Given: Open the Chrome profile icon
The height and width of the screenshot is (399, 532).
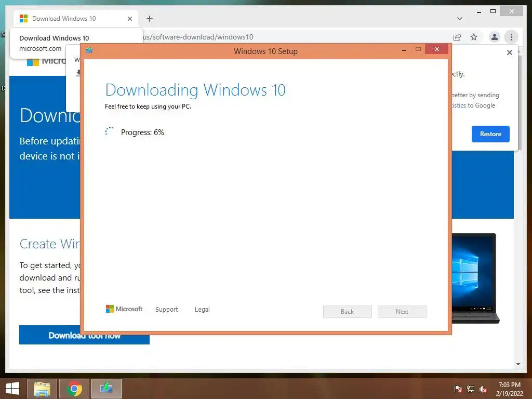Looking at the screenshot, I should (495, 37).
